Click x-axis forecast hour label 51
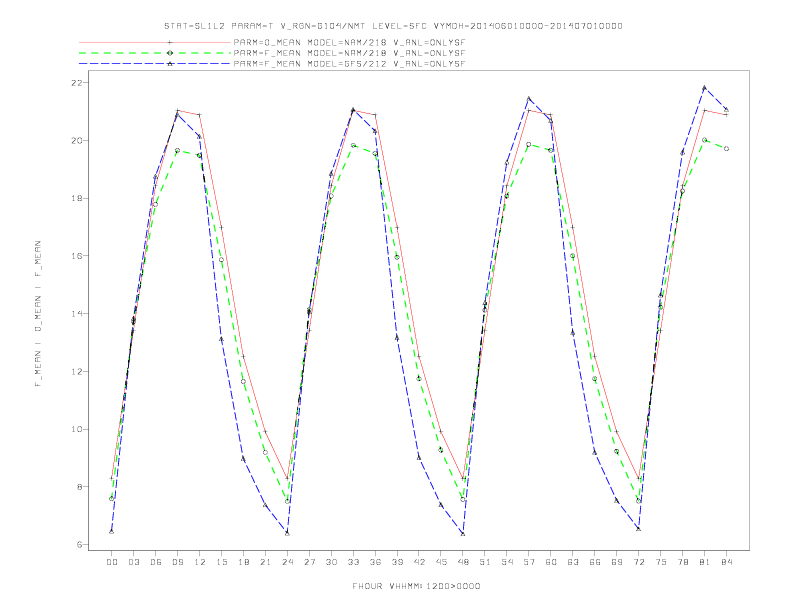Viewport: 792px width, 612px height. pos(485,562)
